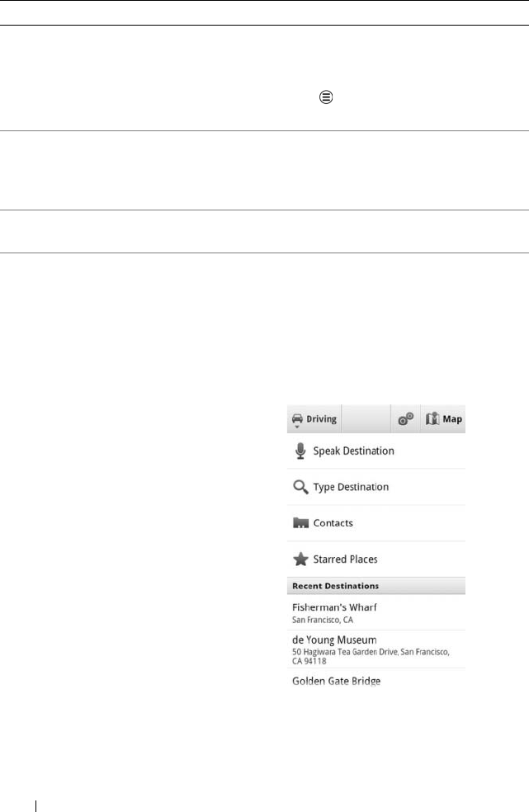Select de Young Museum recent destination
The height and width of the screenshot is (812, 529).
[376, 649]
